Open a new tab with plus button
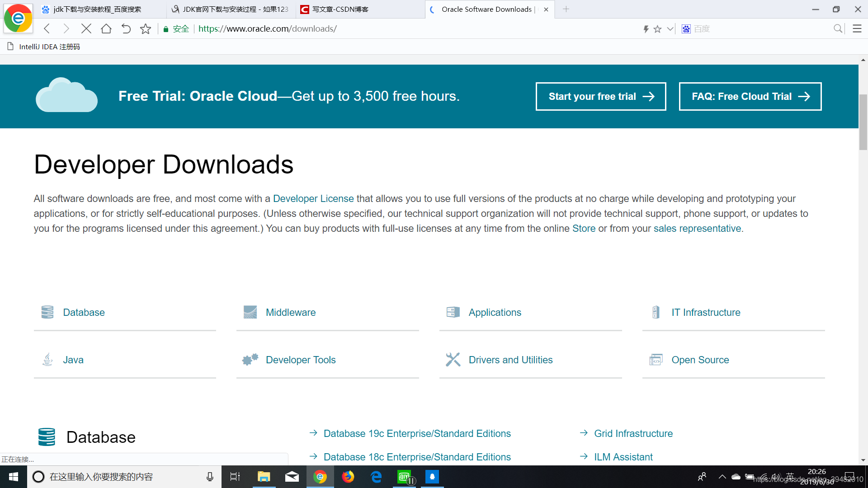The height and width of the screenshot is (488, 868). [x=566, y=9]
